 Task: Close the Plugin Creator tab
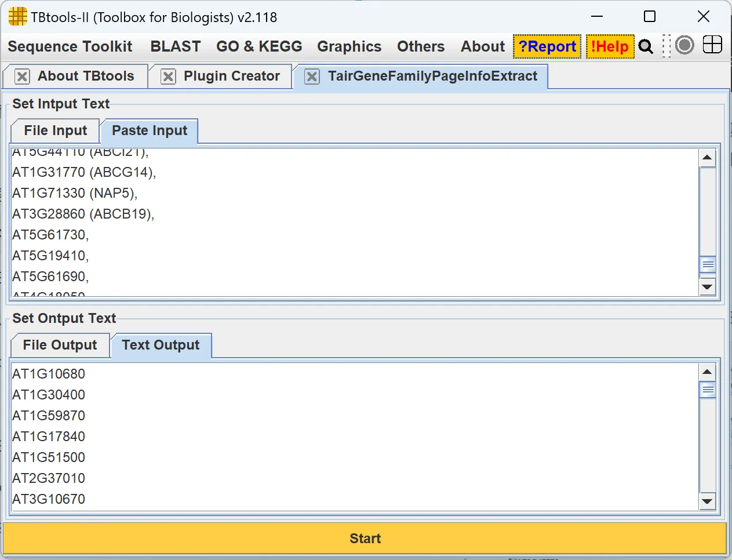click(x=168, y=77)
